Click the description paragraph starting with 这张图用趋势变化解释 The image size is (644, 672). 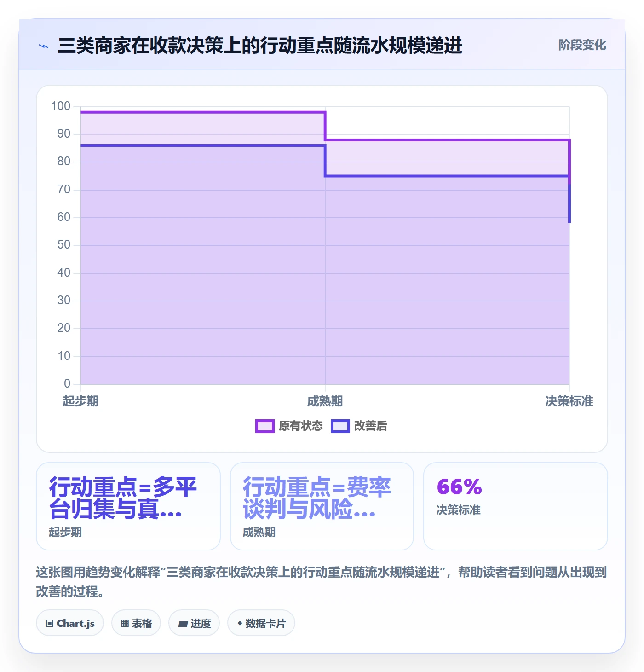322,582
